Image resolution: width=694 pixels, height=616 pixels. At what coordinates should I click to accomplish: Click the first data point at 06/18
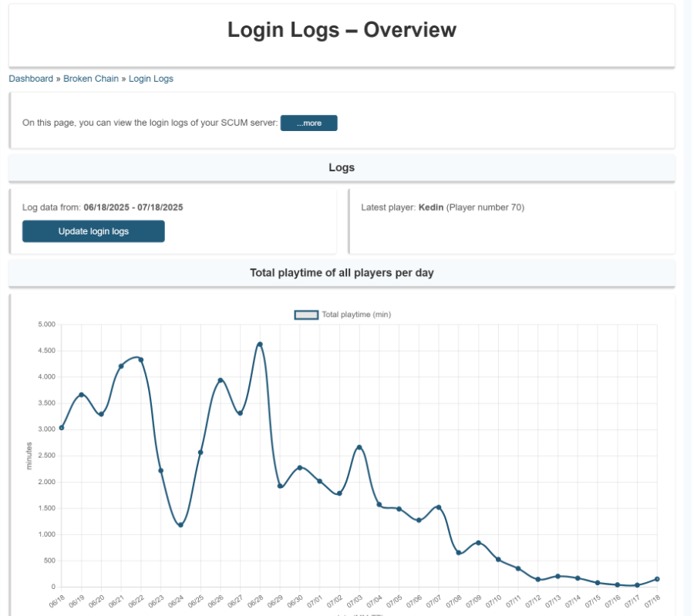coord(62,428)
